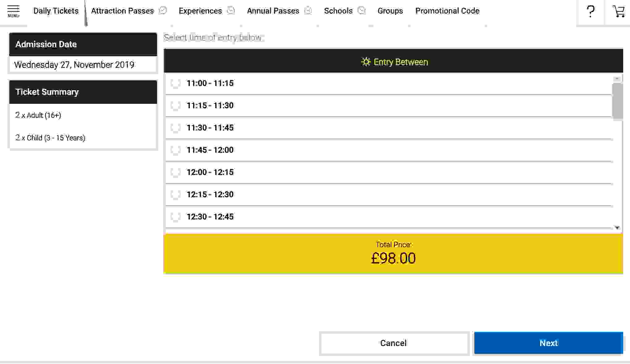Click the help question mark icon
Viewport: 630px width, 364px height.
(590, 12)
